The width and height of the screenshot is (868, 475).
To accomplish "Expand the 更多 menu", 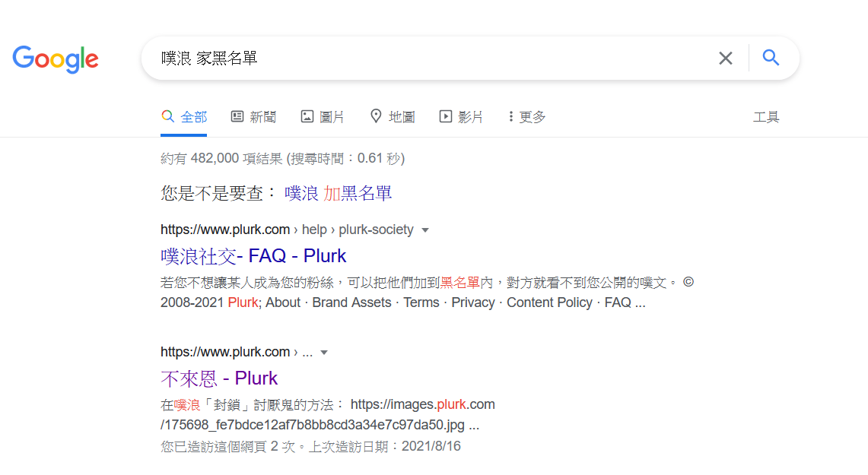I will pos(527,117).
